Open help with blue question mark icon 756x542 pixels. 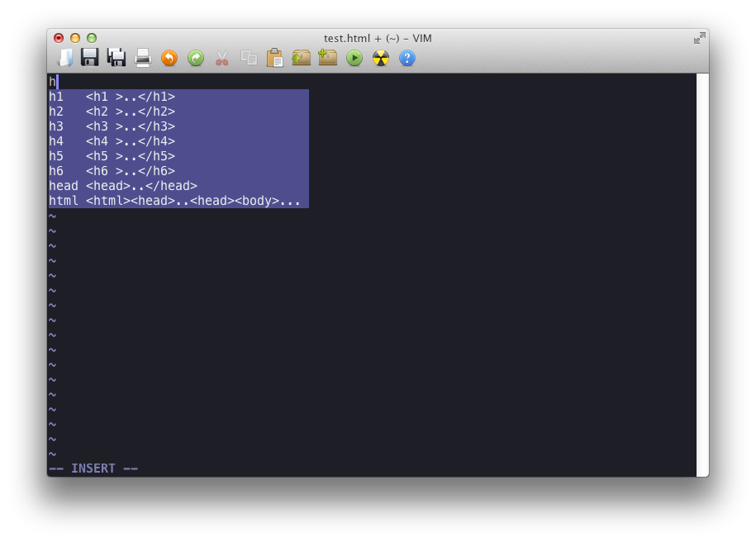pyautogui.click(x=407, y=58)
